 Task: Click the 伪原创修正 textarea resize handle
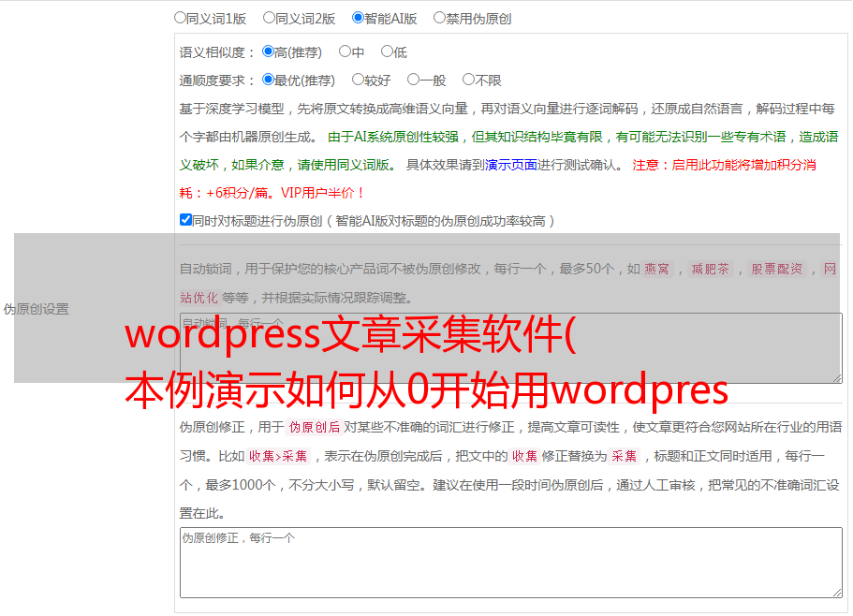pos(837,593)
